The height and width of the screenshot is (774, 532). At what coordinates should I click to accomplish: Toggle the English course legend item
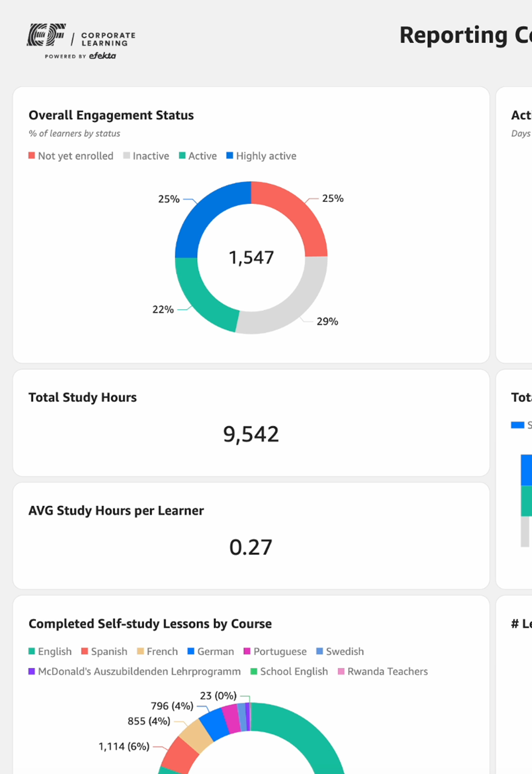click(50, 651)
